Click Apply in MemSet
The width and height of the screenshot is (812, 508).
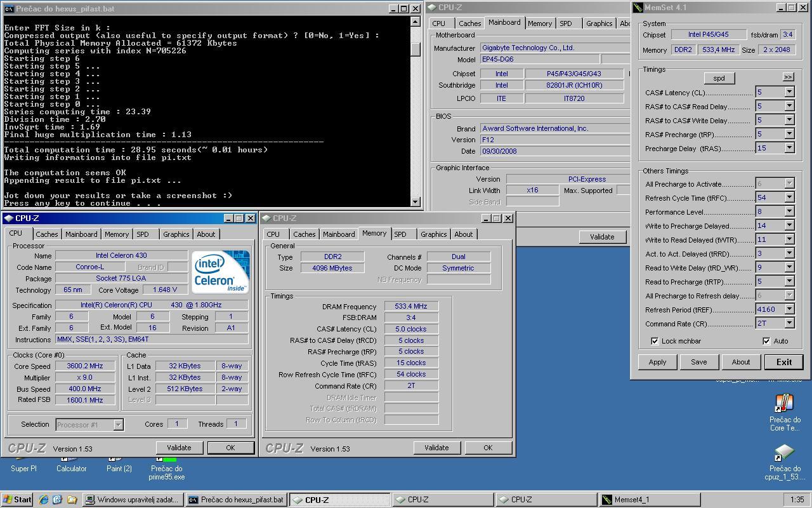657,362
